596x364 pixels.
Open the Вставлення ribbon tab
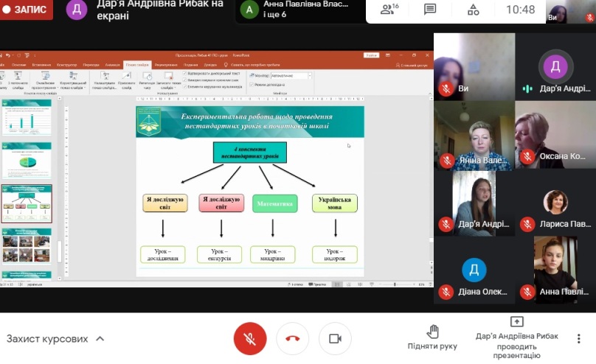pos(41,65)
